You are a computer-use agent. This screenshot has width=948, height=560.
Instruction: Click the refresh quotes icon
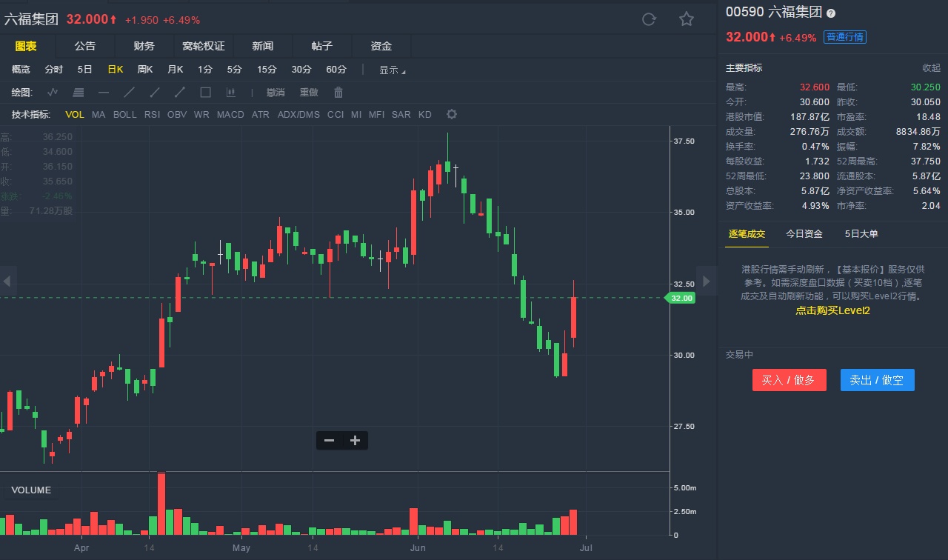649,19
